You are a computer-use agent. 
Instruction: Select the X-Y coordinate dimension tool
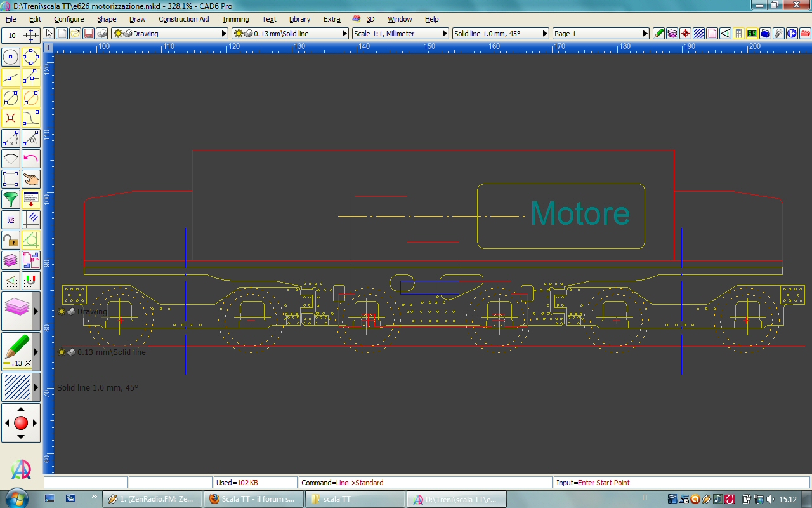click(11, 138)
